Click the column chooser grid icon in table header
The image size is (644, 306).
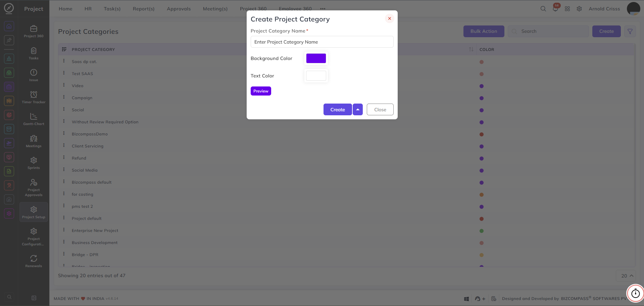64,49
